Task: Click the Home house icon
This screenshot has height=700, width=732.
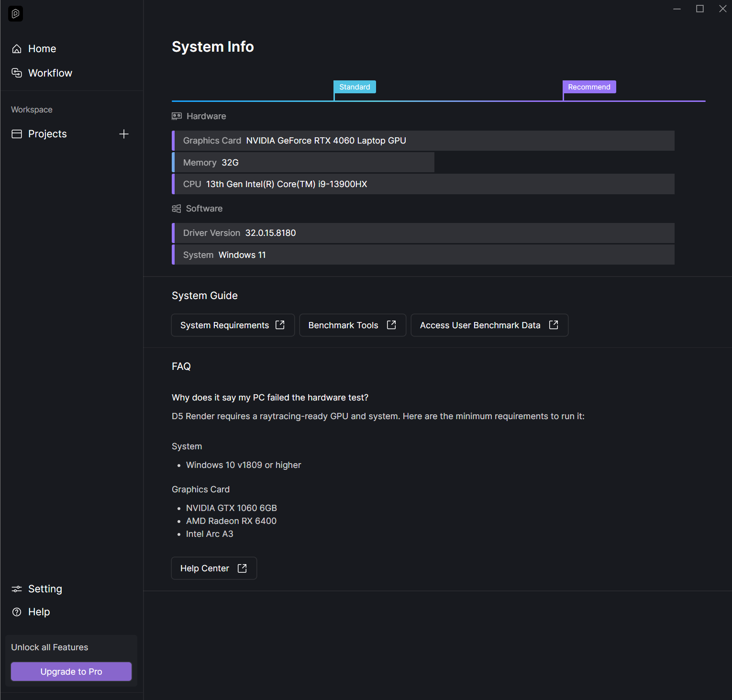Action: pos(17,49)
